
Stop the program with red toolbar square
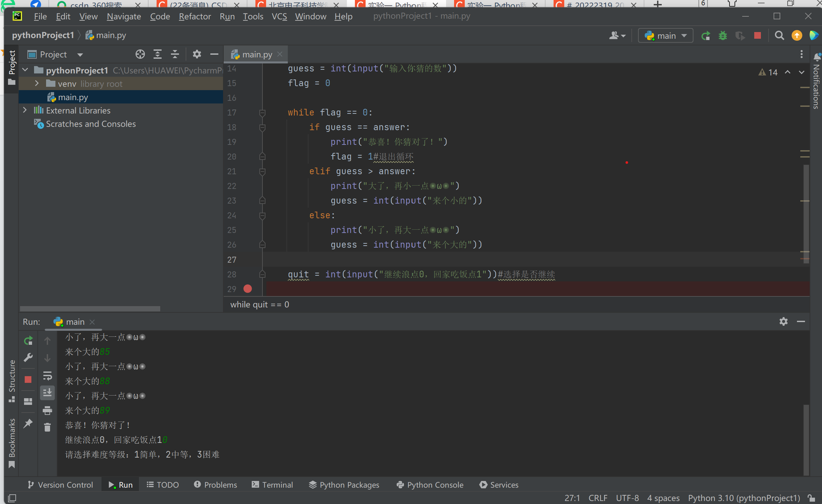click(x=758, y=36)
